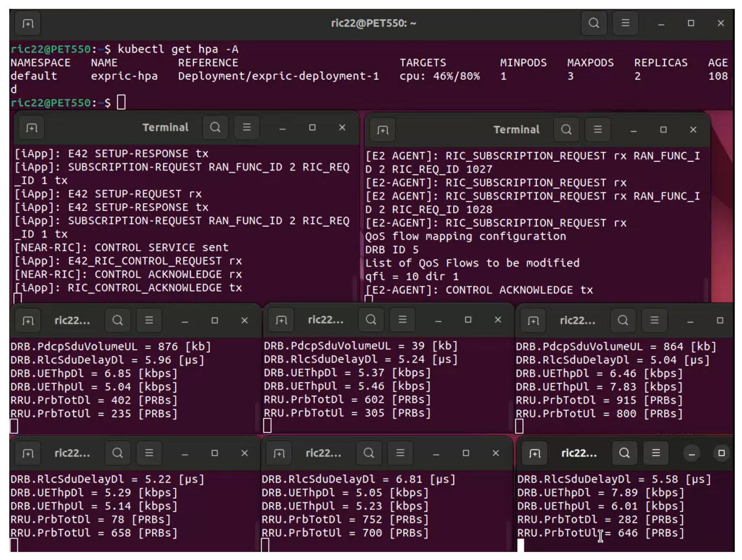Open menu in terminal showing PdcpSduVolumeUL = 39

pos(402,320)
